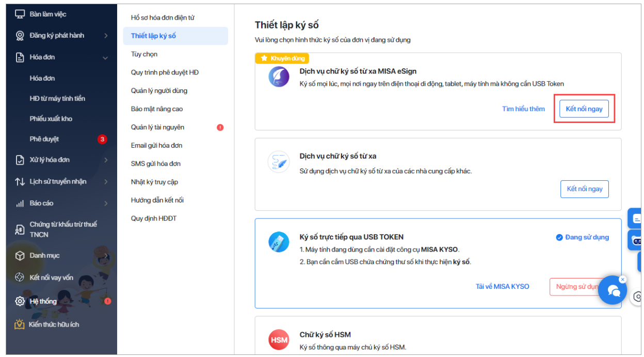Viewport: 644px width, 357px height.
Task: Click the Chứng từ khấu trừ thuế icon
Action: (x=20, y=229)
